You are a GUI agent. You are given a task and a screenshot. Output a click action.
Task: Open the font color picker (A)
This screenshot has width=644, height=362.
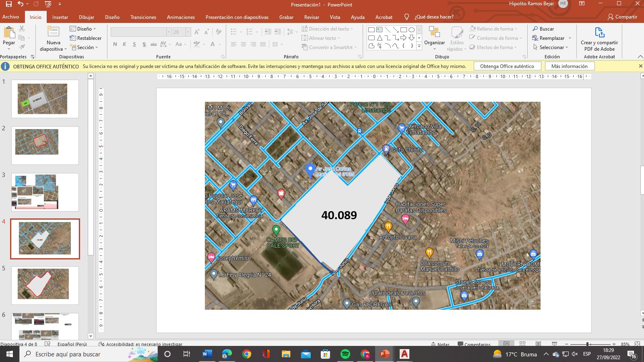213,44
